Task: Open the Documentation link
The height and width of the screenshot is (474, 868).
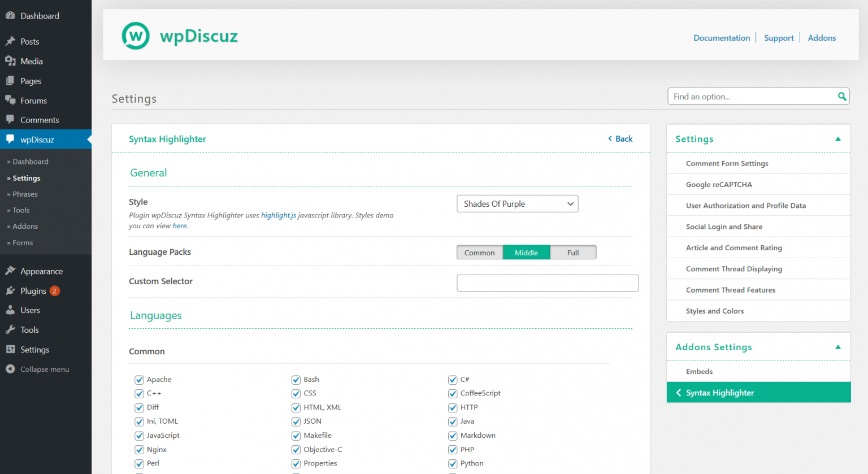Action: [x=722, y=38]
